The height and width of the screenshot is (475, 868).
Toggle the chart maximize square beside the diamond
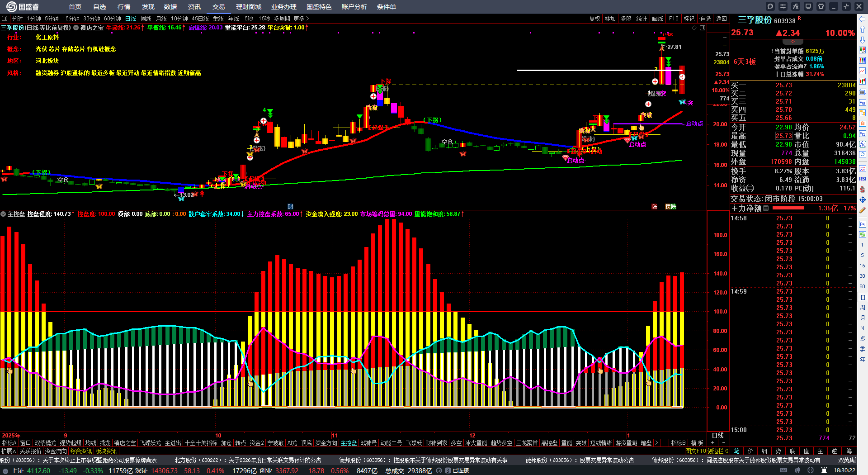tap(703, 28)
